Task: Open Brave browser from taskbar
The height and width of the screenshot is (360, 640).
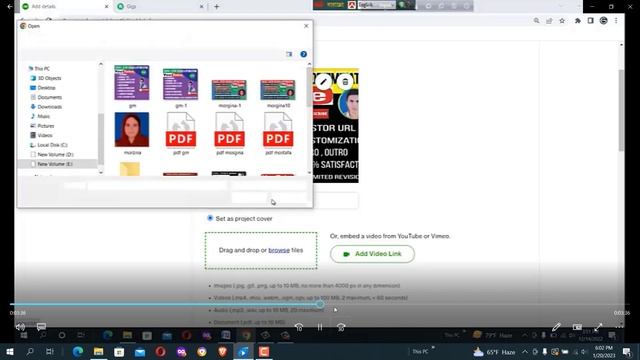Action: click(x=222, y=351)
